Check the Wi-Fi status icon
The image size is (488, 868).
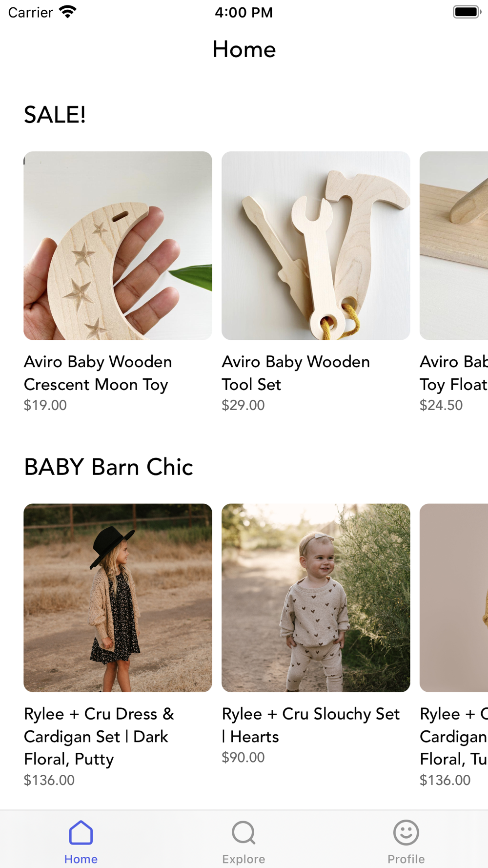pos(67,12)
